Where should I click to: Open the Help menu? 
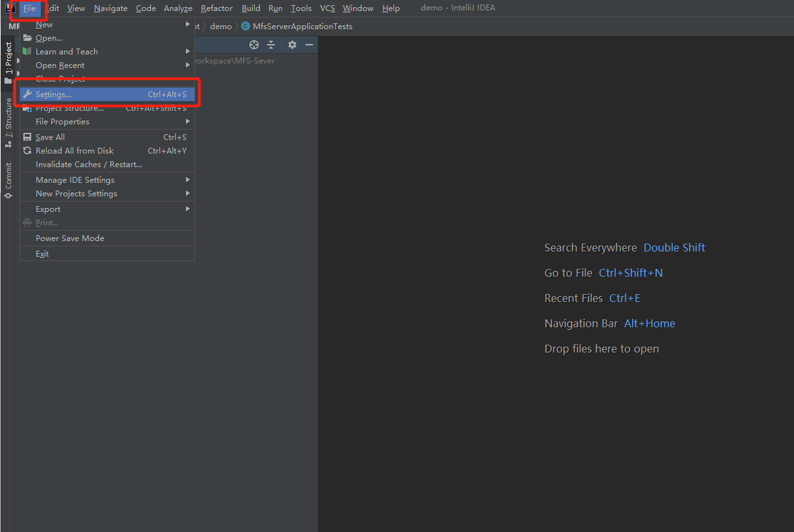391,8
